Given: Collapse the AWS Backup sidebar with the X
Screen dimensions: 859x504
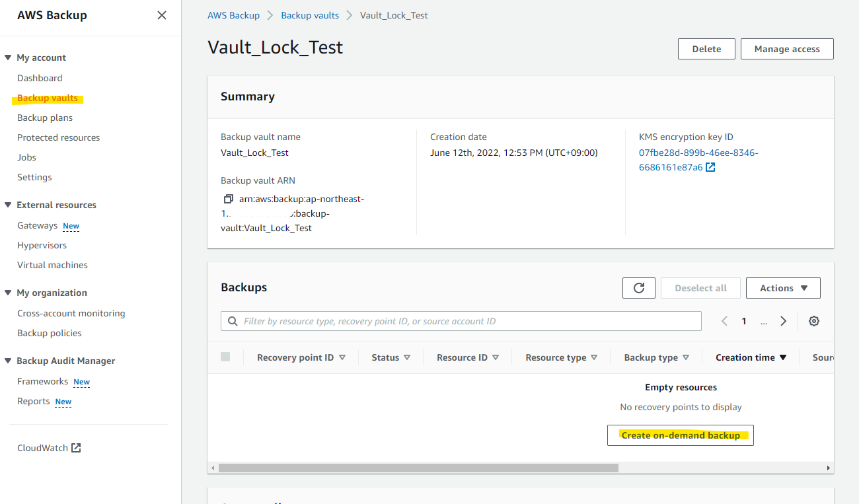Looking at the screenshot, I should [162, 15].
